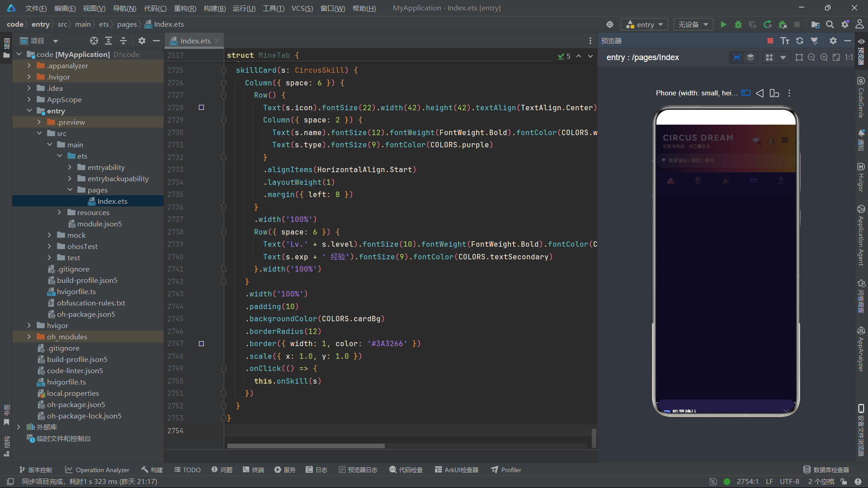Open tab list three-dots in editor tab bar

[590, 41]
